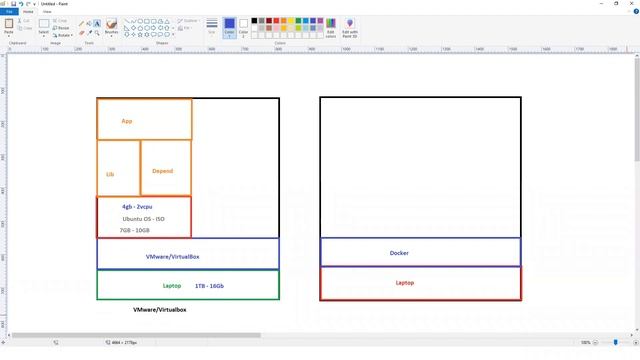640x360 pixels.
Task: Open the Select dropdown arrow
Action: tap(44, 36)
